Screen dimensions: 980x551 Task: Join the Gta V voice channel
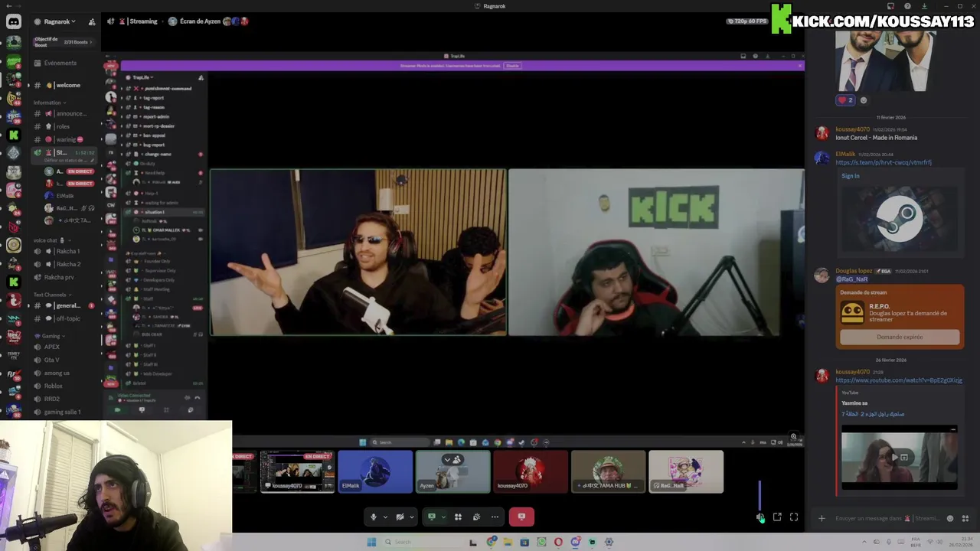coord(64,360)
